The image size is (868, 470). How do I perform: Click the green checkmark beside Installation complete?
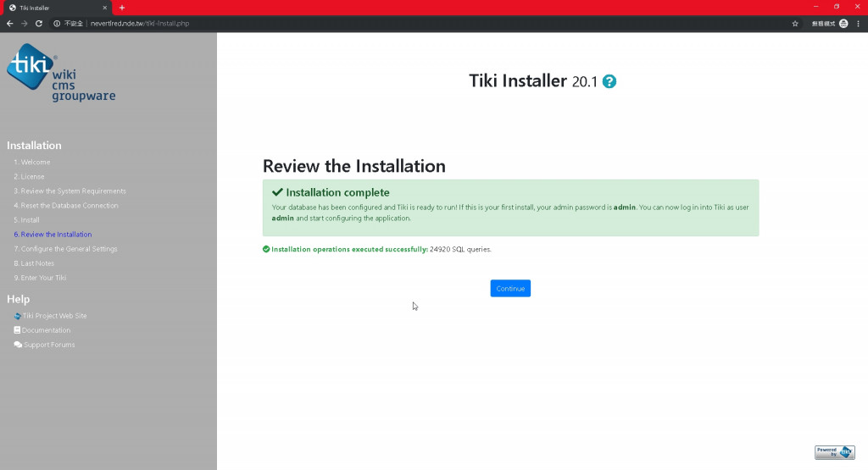[277, 192]
